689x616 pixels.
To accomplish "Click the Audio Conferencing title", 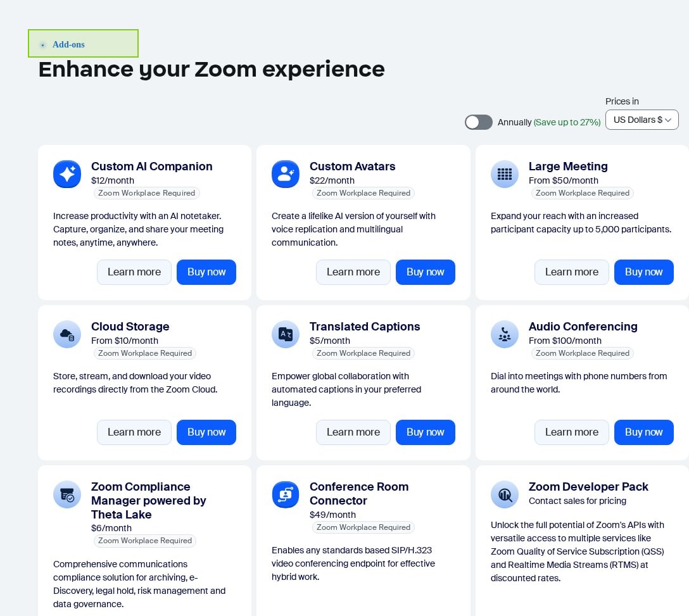I will pyautogui.click(x=583, y=327).
